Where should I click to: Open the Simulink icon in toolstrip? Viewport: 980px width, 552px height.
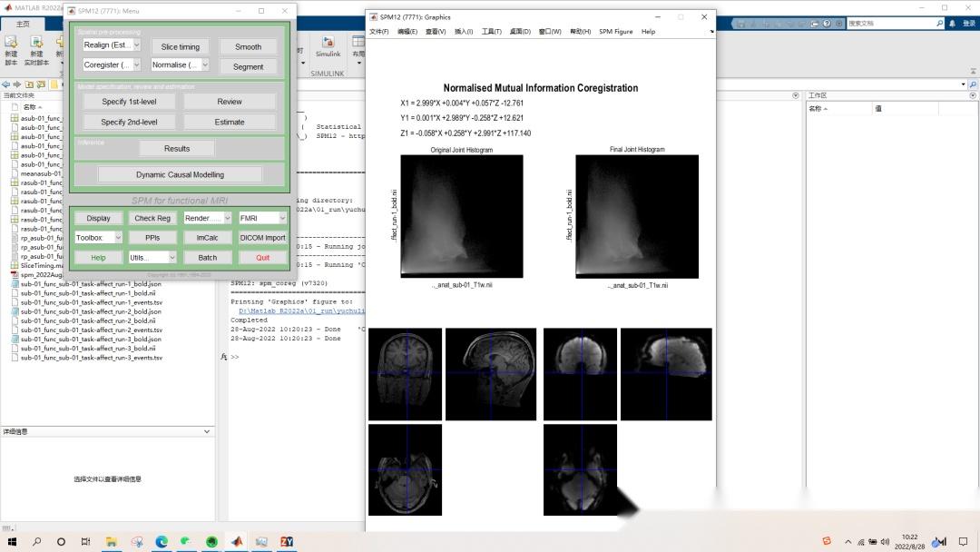pos(328,44)
